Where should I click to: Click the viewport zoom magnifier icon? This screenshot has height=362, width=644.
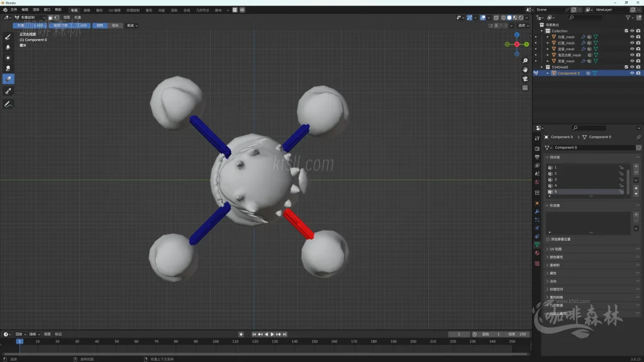[x=525, y=61]
